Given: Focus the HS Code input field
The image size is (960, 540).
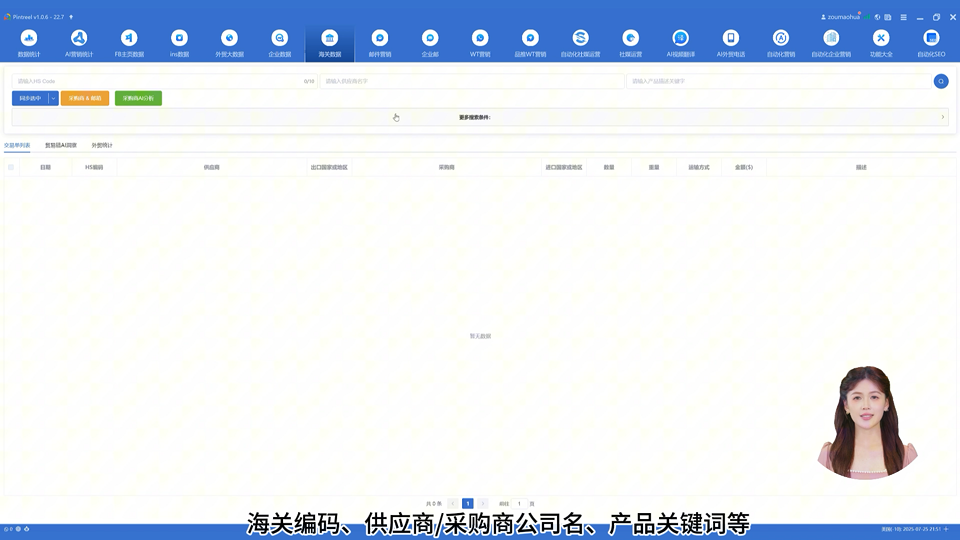Looking at the screenshot, I should [164, 81].
